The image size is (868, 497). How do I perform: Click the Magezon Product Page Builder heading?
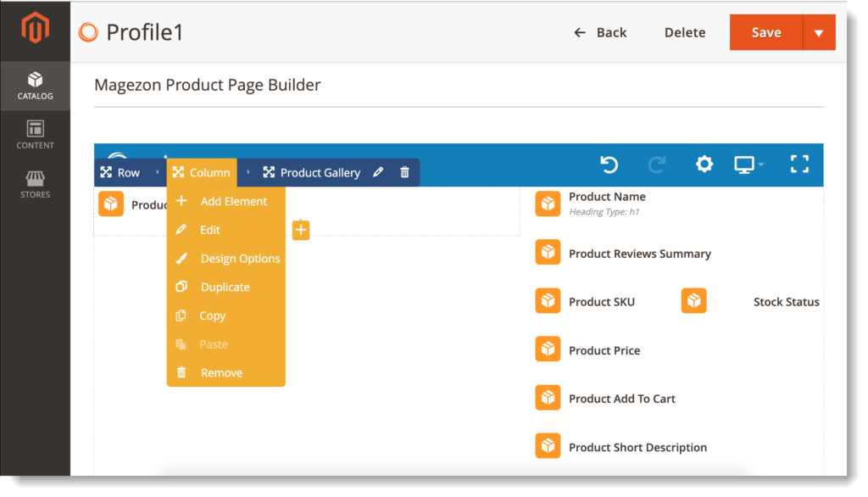point(208,85)
